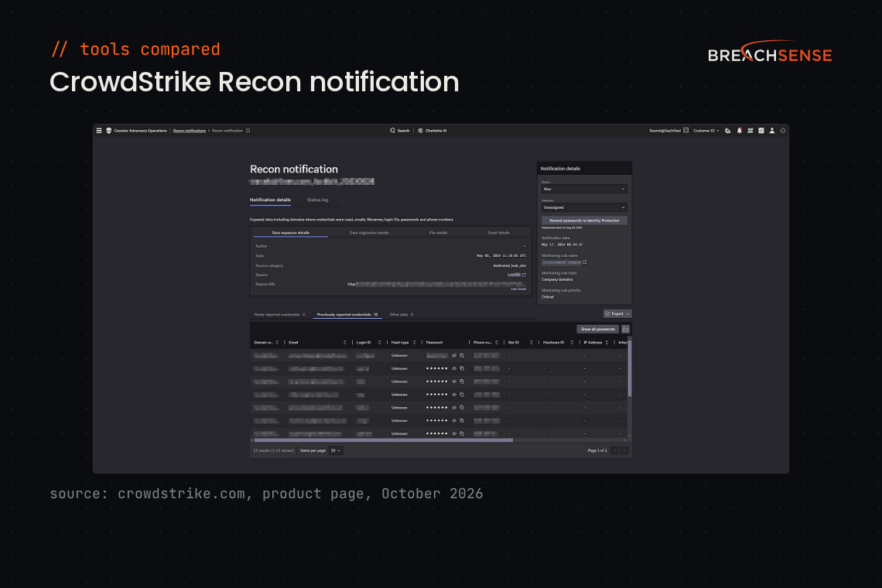This screenshot has height=588, width=882.
Task: Open the Assignee dropdown showing Unassigned
Action: 584,207
